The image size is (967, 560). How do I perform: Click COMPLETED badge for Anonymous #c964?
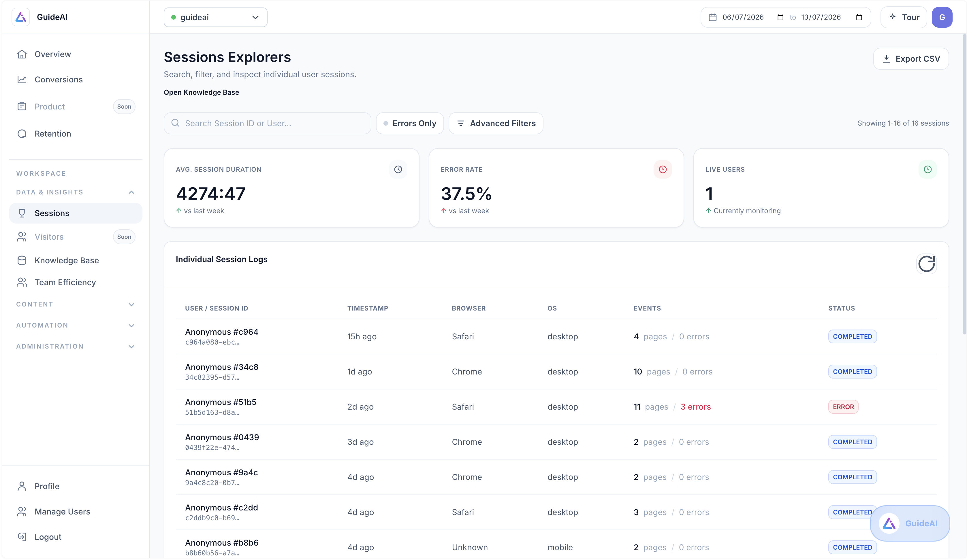852,336
